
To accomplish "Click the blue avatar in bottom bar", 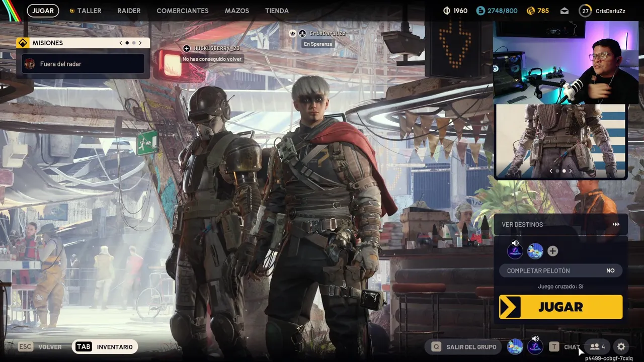I will pyautogui.click(x=515, y=347).
